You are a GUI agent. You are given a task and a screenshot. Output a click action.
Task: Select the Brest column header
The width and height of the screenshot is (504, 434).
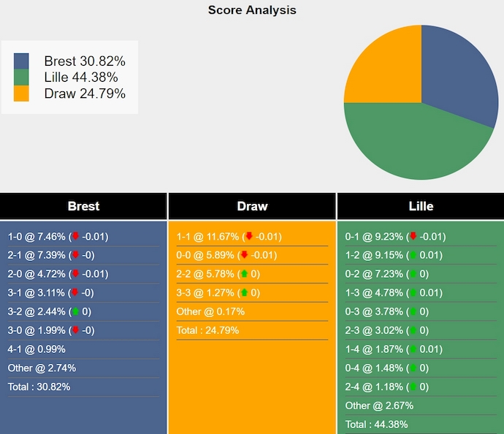pyautogui.click(x=83, y=206)
